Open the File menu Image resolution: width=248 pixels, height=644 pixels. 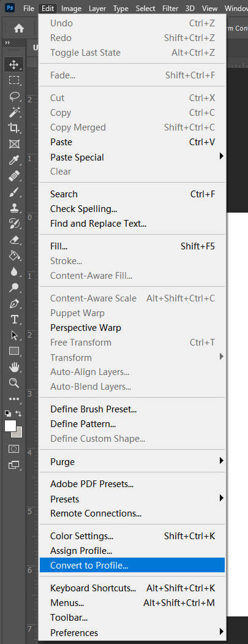29,8
